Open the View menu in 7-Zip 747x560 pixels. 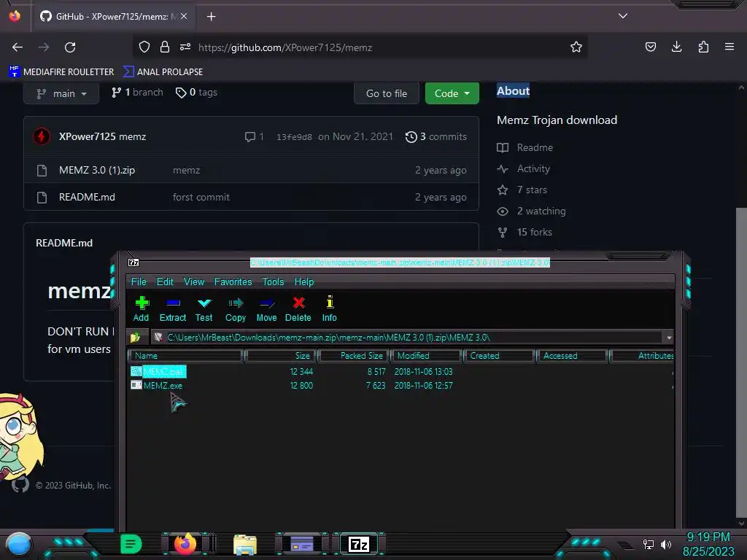click(194, 281)
